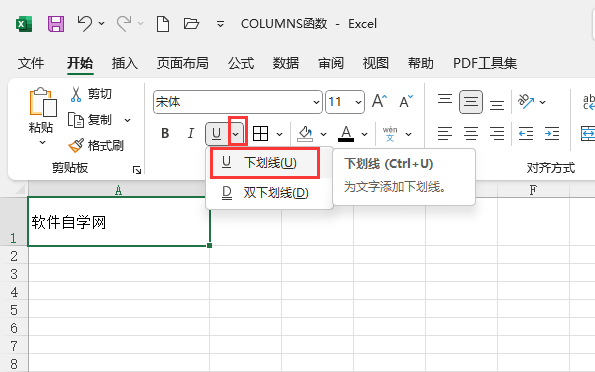Viewport: 595px width, 372px height.
Task: Increase the cell indent
Action: (552, 133)
